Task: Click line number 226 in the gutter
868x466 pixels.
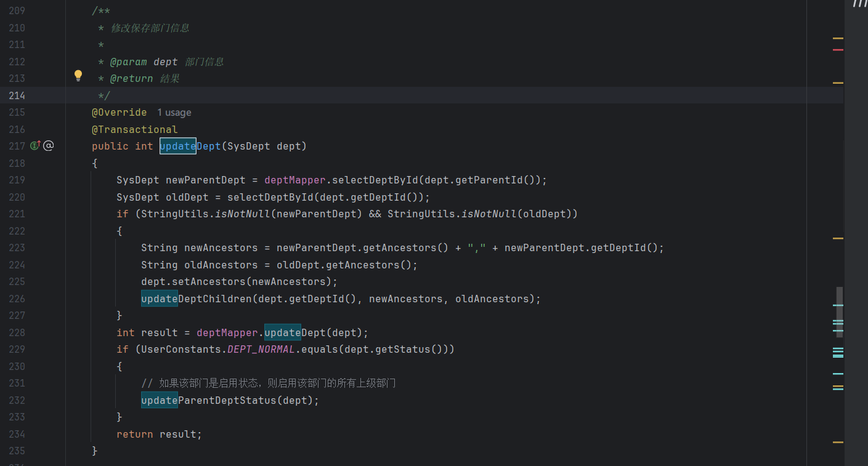Action: pos(17,299)
